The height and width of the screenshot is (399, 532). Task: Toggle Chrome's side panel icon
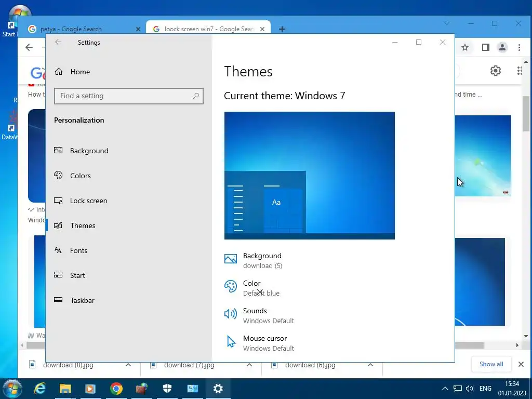click(486, 47)
